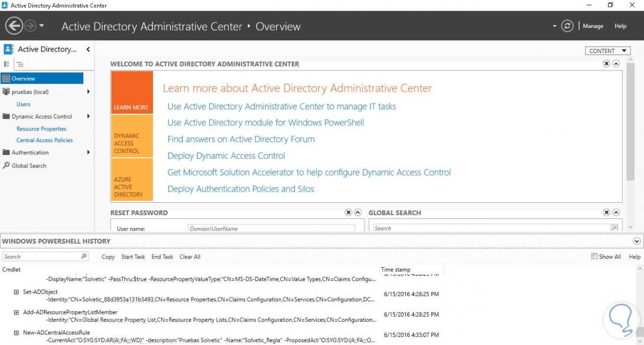644x345 pixels.
Task: Click the Refresh icon in header
Action: pyautogui.click(x=567, y=26)
